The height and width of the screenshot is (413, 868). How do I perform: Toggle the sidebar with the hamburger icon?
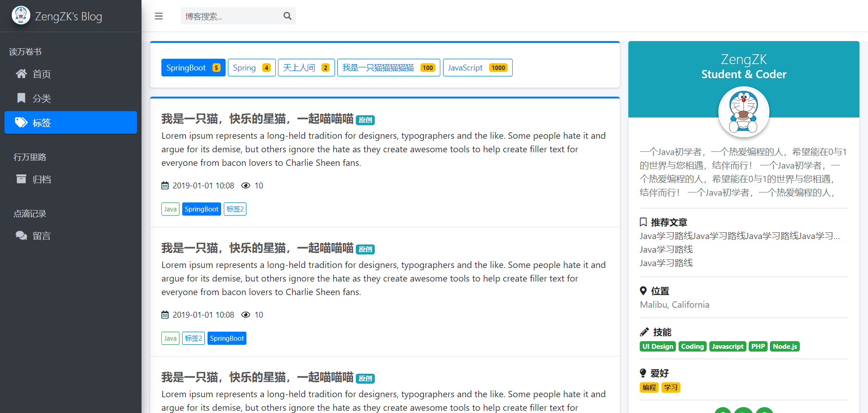point(159,16)
